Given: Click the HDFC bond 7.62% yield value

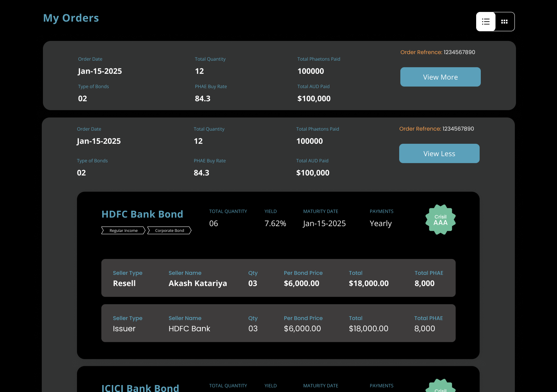Looking at the screenshot, I should (x=275, y=223).
